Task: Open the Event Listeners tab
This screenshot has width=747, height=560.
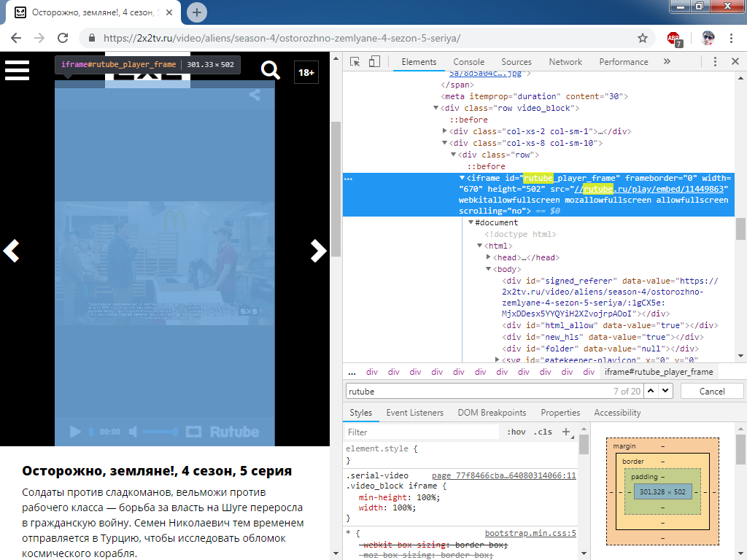Action: tap(414, 413)
